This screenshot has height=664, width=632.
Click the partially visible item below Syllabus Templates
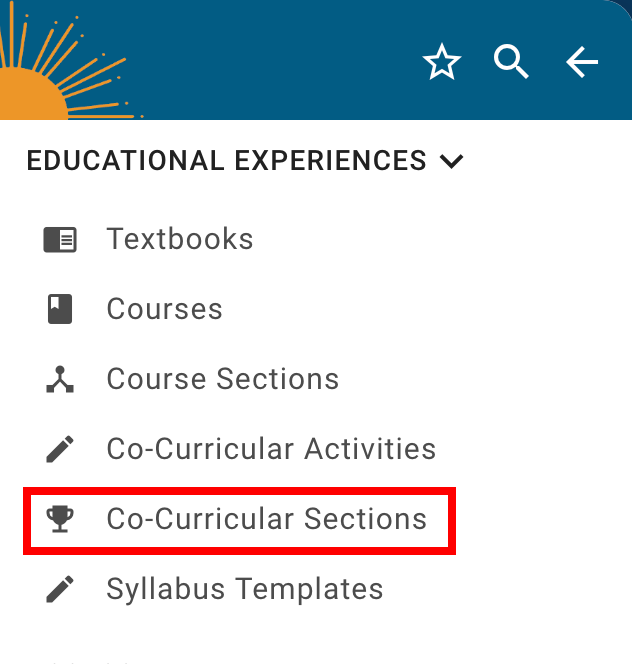tap(90, 659)
